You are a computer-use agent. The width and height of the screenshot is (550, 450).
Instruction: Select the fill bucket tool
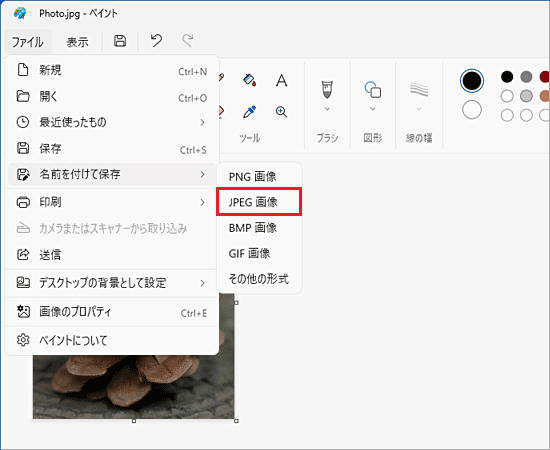(x=249, y=80)
